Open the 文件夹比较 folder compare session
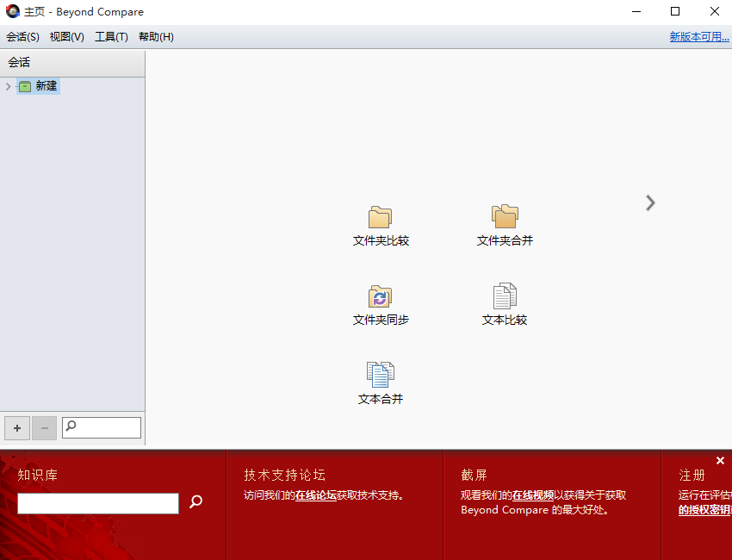This screenshot has height=560, width=732. pyautogui.click(x=380, y=217)
